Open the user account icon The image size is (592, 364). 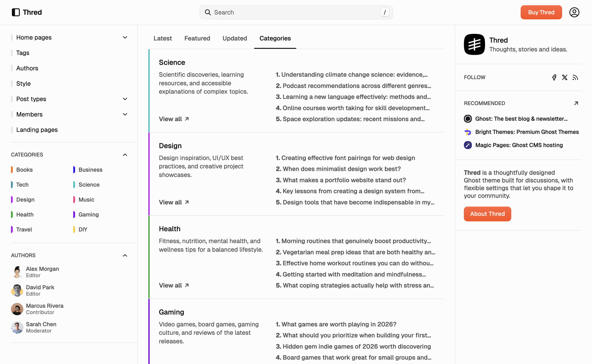tap(574, 12)
